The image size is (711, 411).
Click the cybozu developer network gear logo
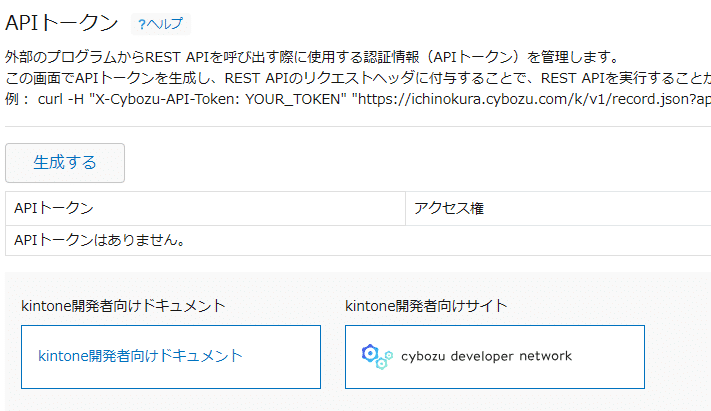click(377, 357)
